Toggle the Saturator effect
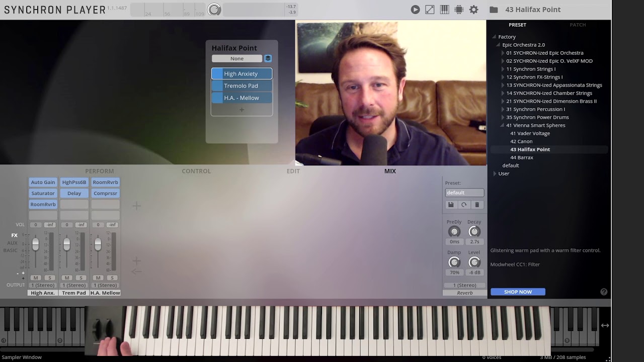644x362 pixels. [43, 193]
